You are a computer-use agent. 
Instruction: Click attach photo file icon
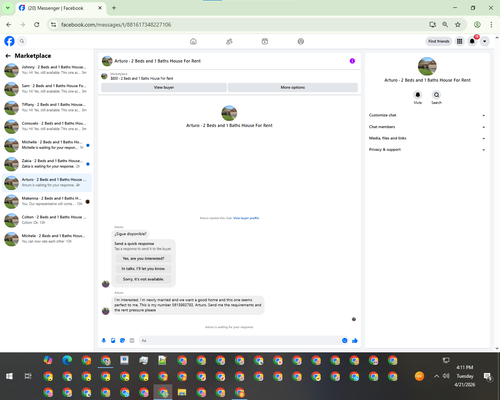pyautogui.click(x=113, y=340)
